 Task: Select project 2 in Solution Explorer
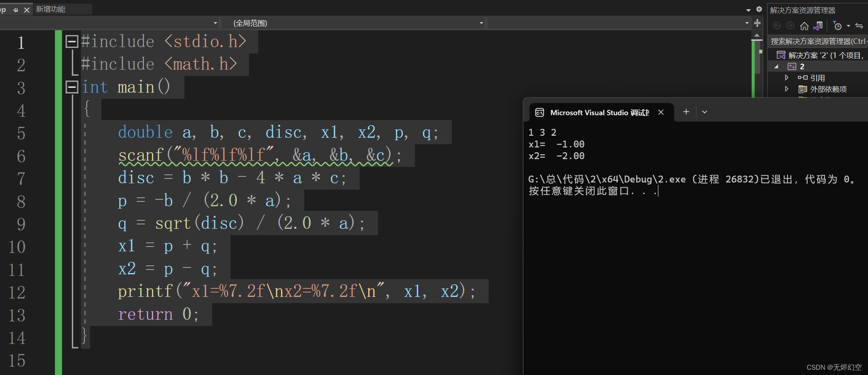click(802, 66)
